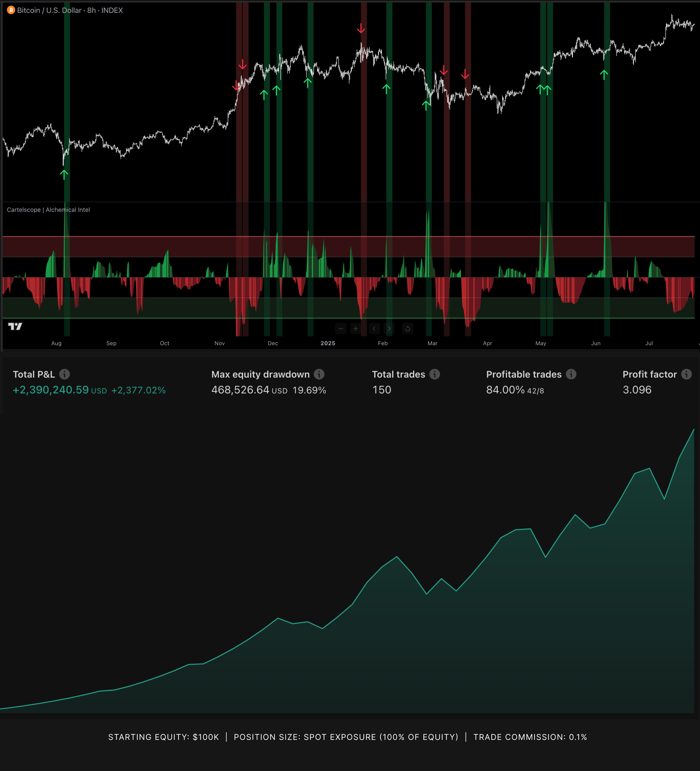This screenshot has height=771, width=700.
Task: Click the 84.00% profitable trades value
Action: click(505, 390)
